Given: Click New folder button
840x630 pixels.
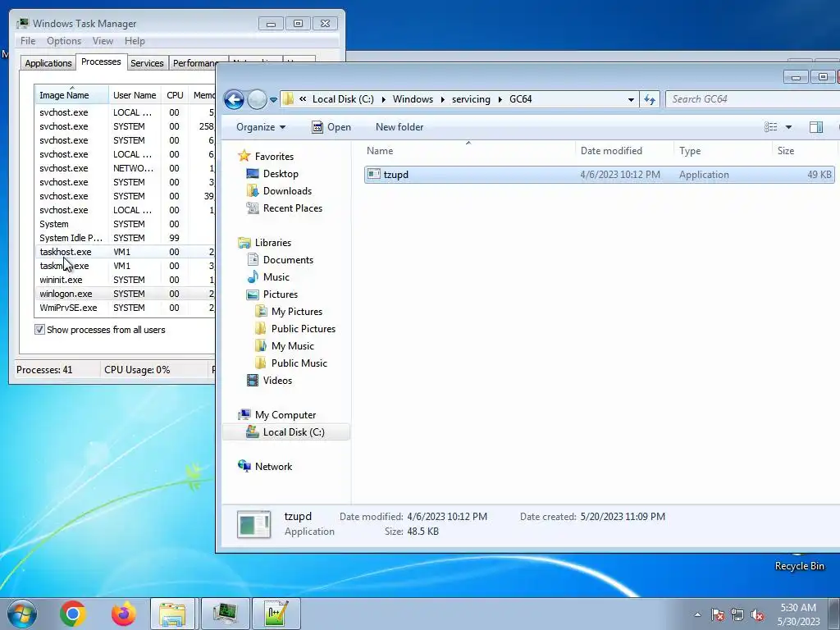Looking at the screenshot, I should [x=399, y=127].
